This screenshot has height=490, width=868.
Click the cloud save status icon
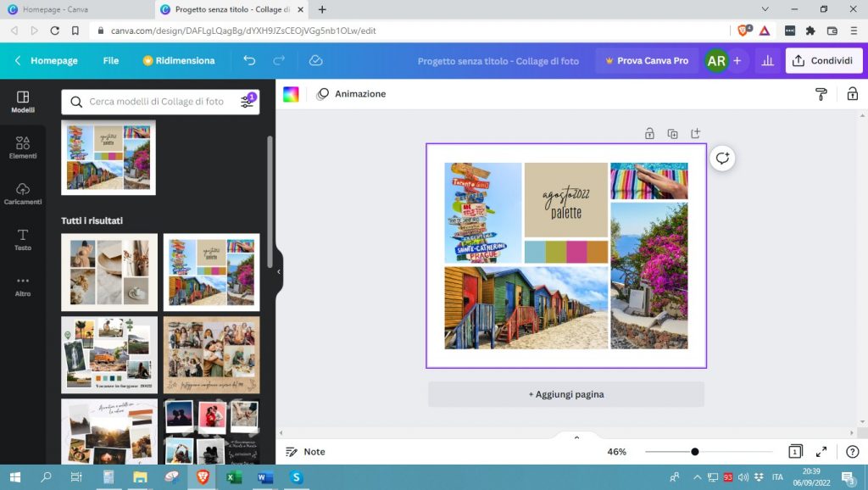click(x=316, y=61)
